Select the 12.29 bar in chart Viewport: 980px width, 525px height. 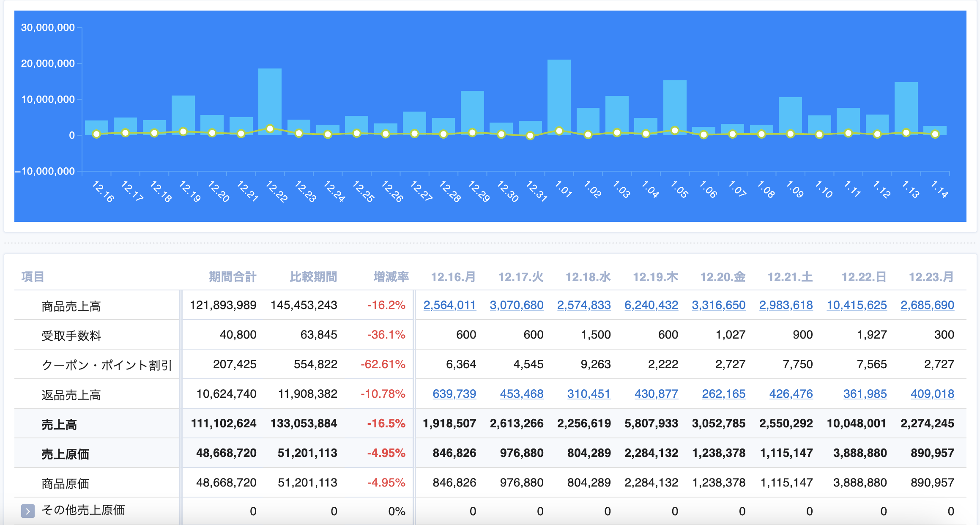[472, 113]
